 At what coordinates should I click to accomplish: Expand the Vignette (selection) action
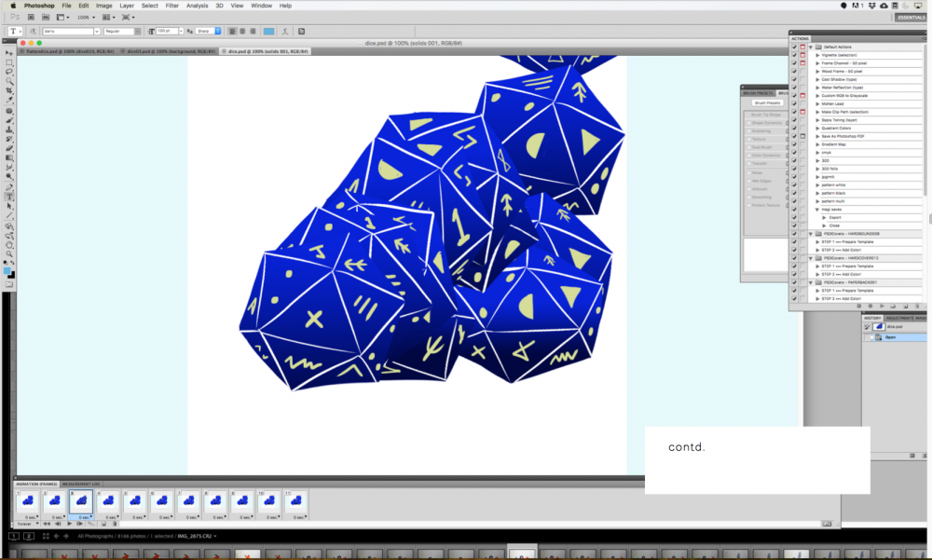coord(818,55)
